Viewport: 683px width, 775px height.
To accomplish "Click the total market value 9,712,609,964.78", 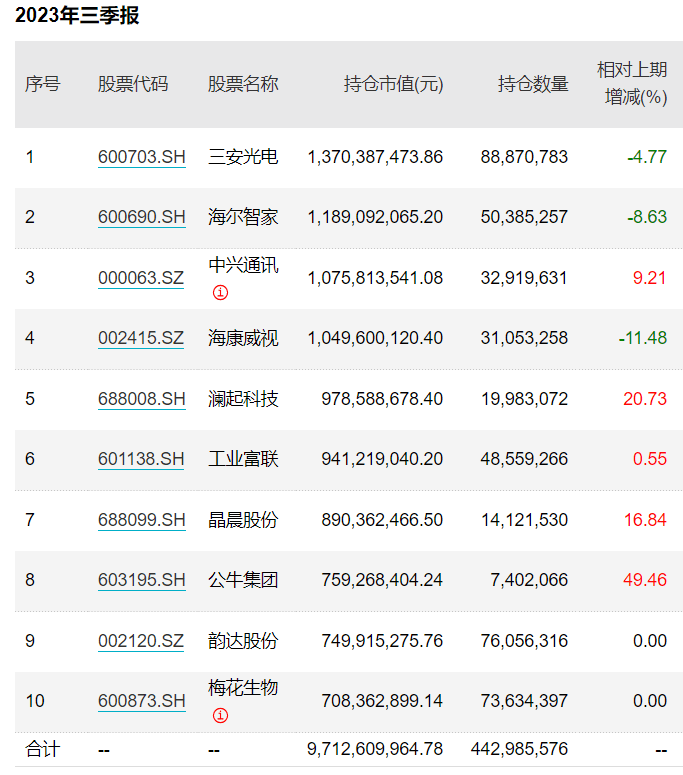I will click(375, 749).
